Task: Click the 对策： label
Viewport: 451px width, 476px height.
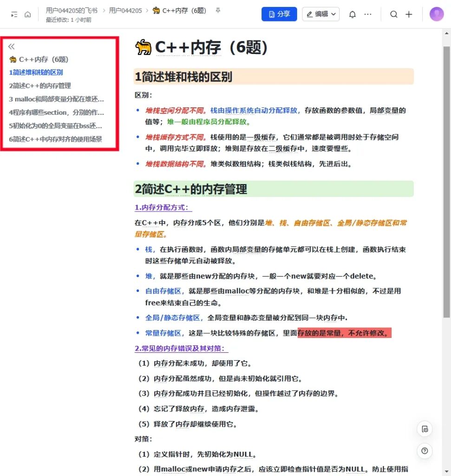Action: pos(144,439)
